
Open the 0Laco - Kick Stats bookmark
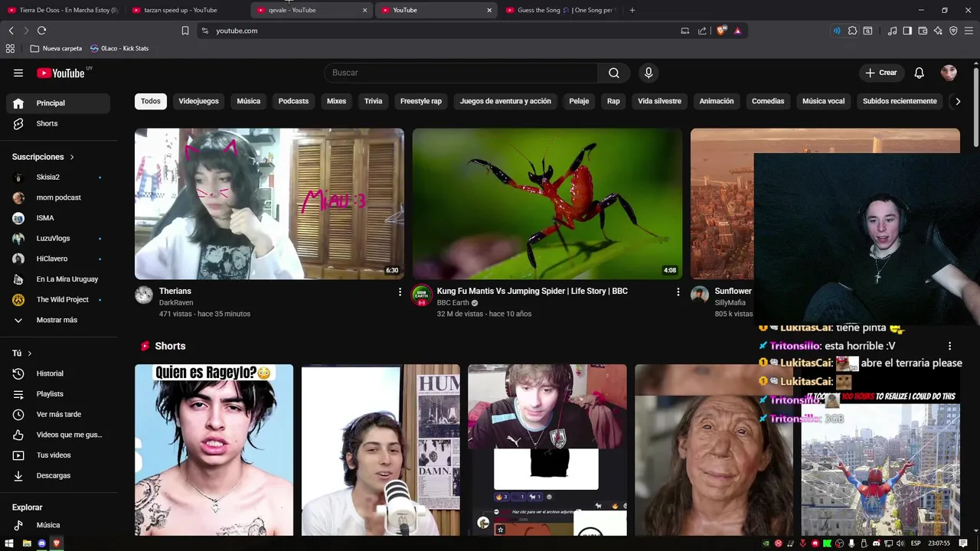(x=119, y=48)
